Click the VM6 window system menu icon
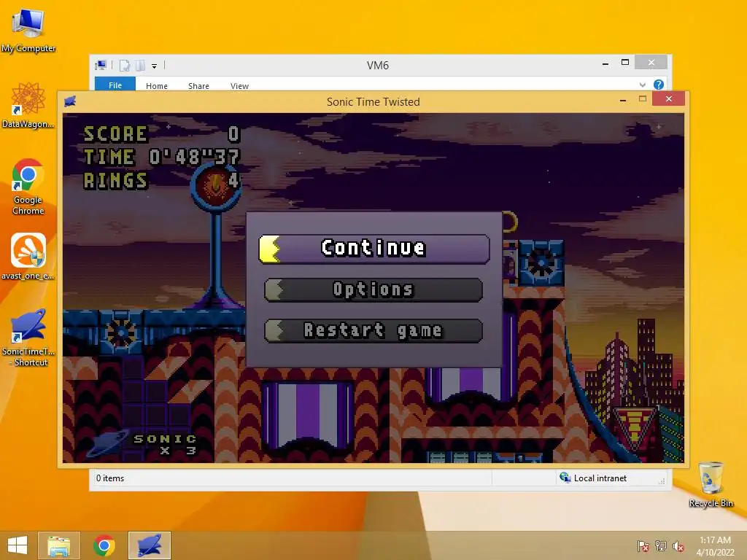 (x=101, y=65)
